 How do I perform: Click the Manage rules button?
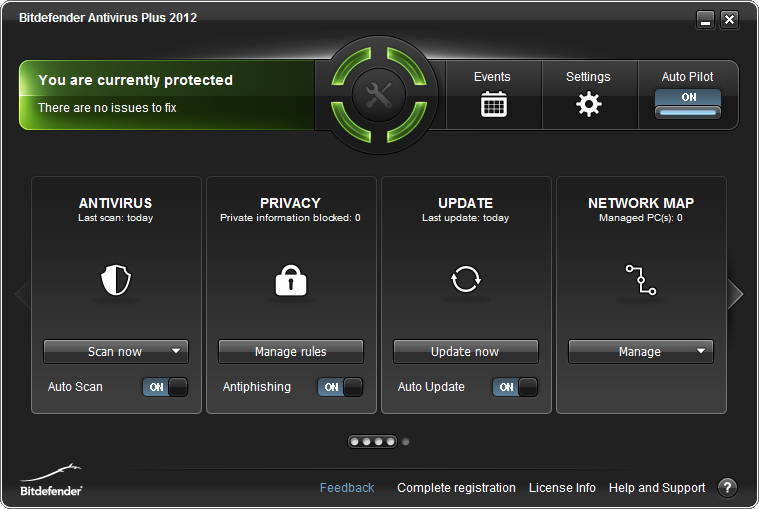pyautogui.click(x=291, y=351)
